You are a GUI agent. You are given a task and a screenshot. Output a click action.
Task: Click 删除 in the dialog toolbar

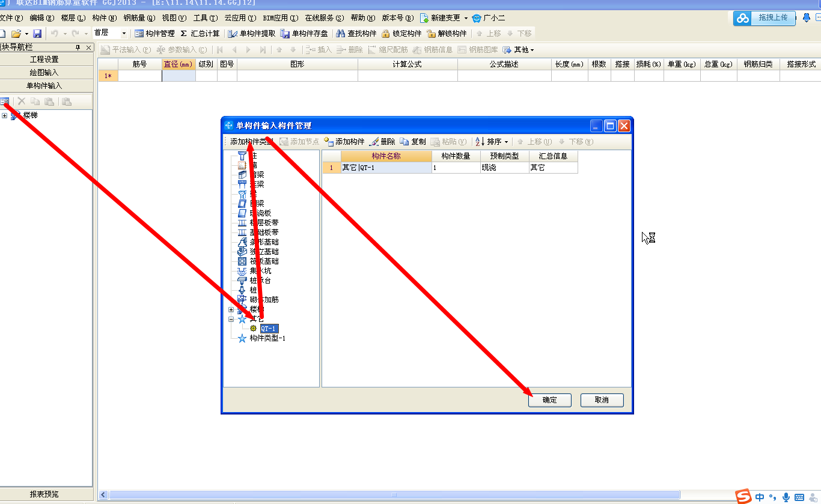click(x=382, y=142)
